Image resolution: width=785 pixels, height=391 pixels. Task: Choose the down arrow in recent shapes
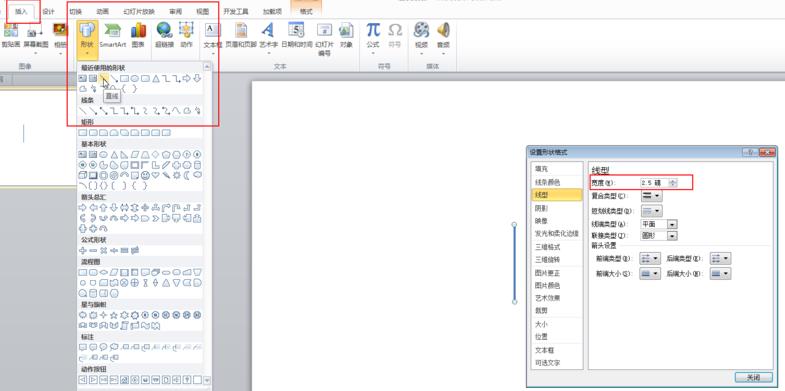[x=197, y=78]
